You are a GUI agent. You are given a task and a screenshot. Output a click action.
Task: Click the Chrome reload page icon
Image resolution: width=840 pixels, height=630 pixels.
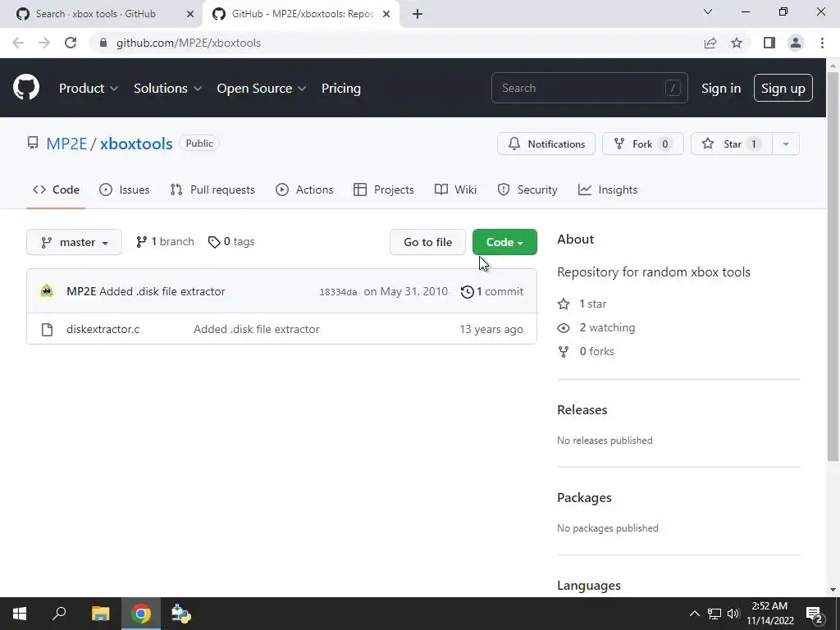[x=71, y=43]
